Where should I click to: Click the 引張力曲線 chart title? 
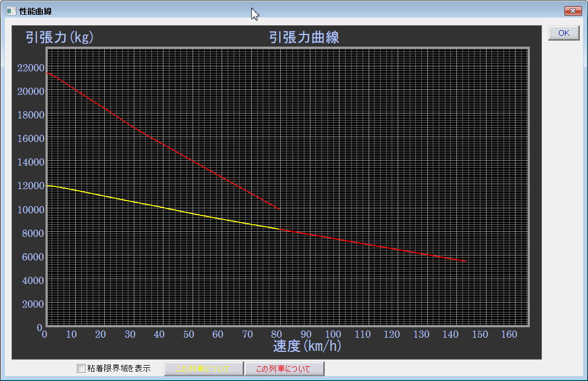coord(304,37)
